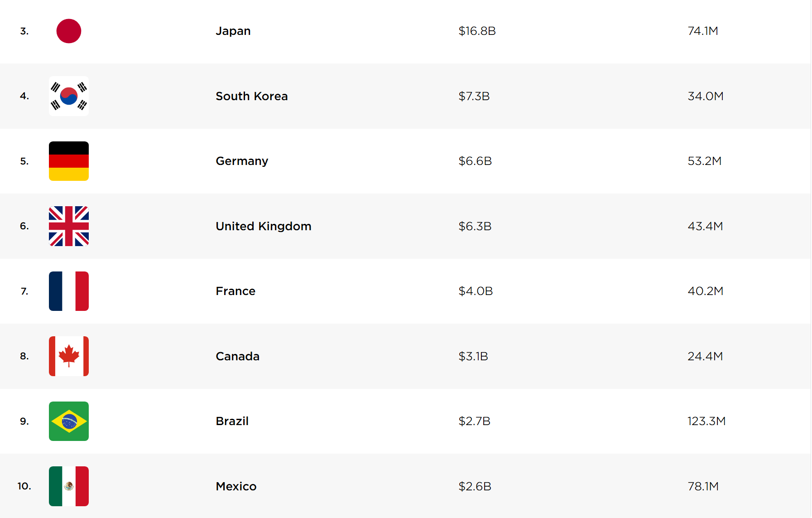Screen dimensions: 812x518
Task: Open the Japan country name
Action: coord(233,31)
